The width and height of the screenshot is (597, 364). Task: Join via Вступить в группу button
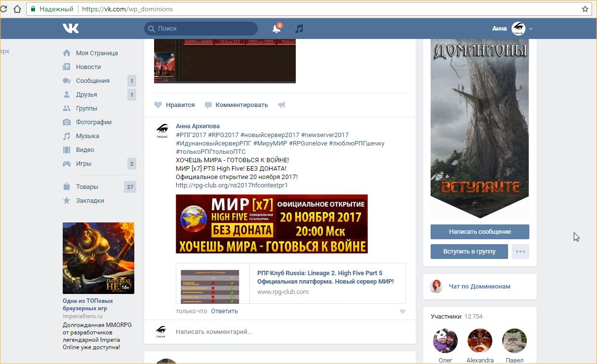pos(469,251)
